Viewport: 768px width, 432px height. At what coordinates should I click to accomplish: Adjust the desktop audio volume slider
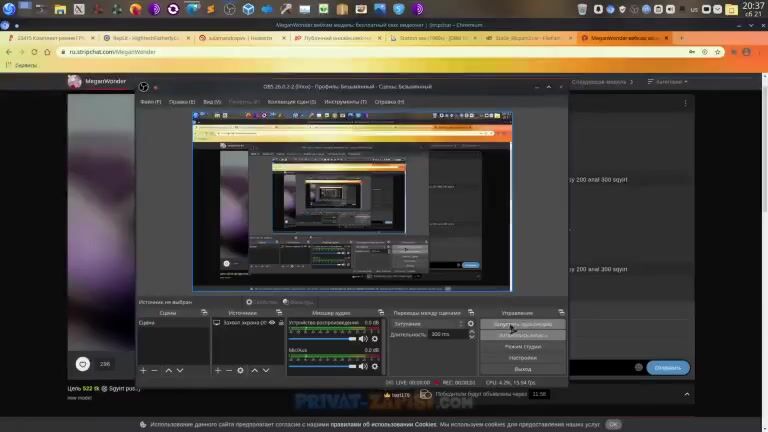click(x=322, y=339)
